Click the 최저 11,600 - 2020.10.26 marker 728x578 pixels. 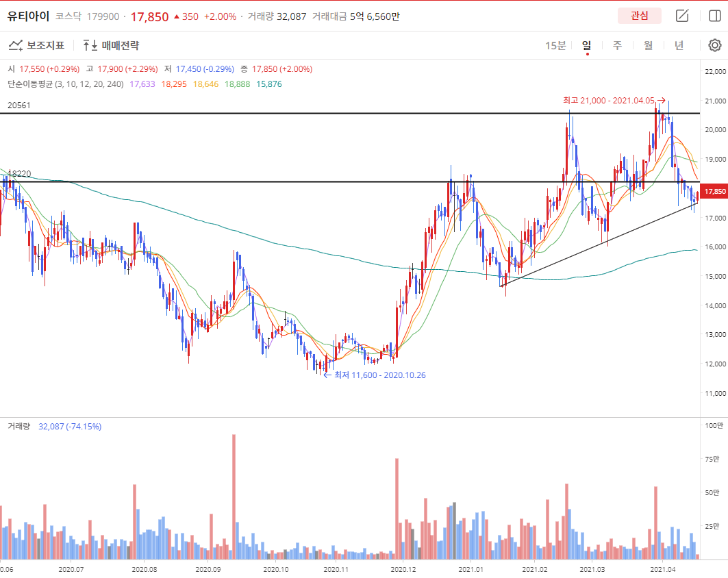(x=375, y=375)
